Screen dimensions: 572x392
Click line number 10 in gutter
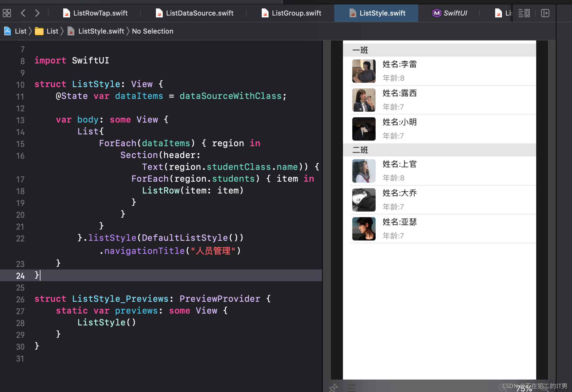(20, 85)
